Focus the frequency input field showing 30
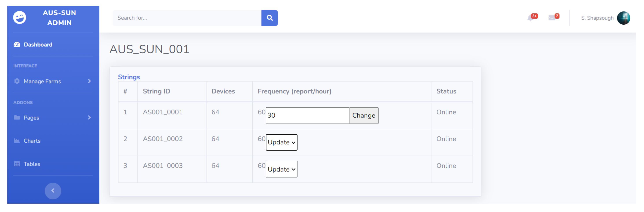 [307, 116]
